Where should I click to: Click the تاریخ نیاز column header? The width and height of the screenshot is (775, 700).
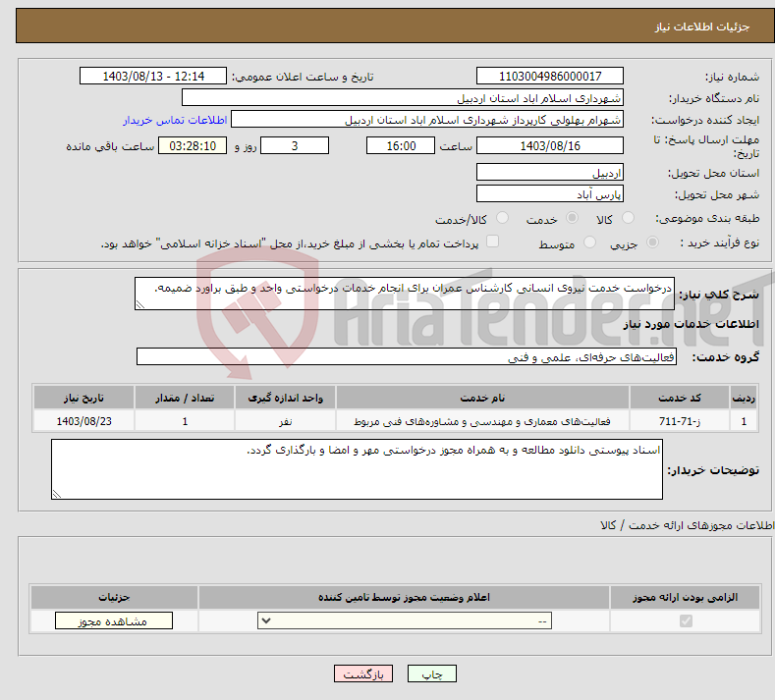tap(84, 398)
